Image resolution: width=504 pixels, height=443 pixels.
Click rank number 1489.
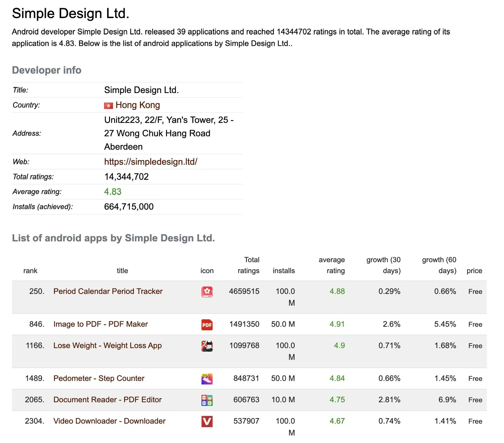point(35,378)
